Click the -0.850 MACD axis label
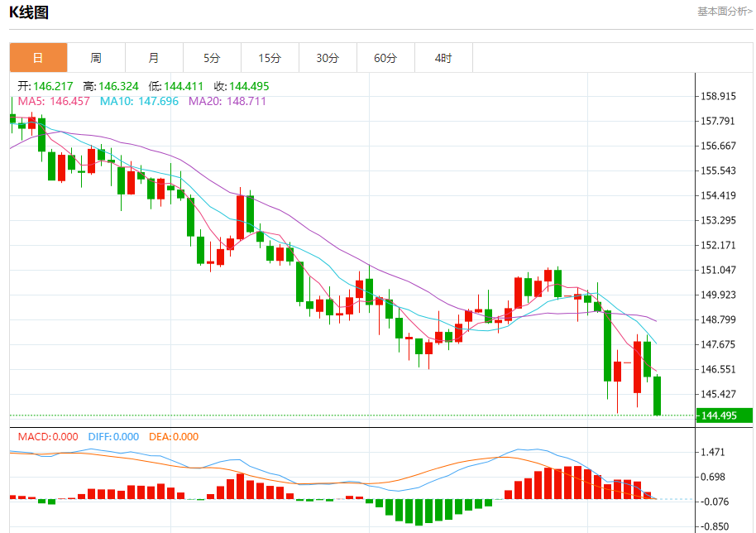 coord(715,526)
